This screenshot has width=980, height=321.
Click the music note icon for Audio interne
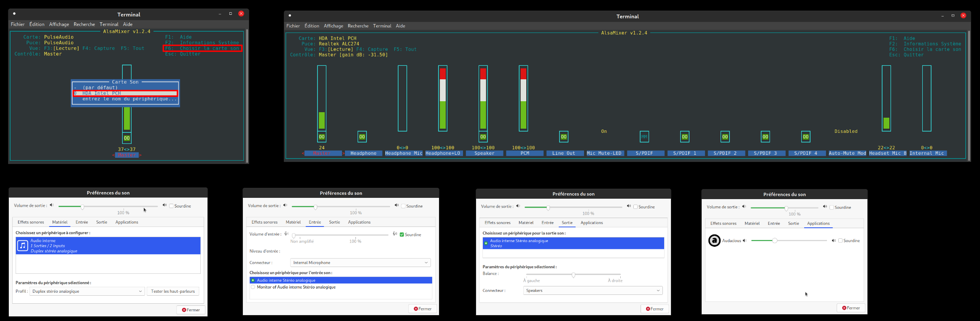[x=23, y=245]
